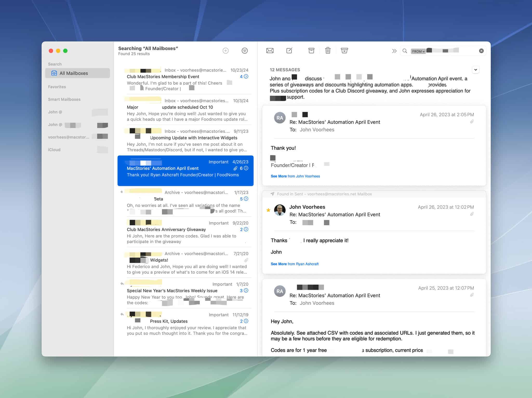The image size is (532, 398).
Task: Click recipient John Voorhees on April 25 message
Action: [x=317, y=303]
